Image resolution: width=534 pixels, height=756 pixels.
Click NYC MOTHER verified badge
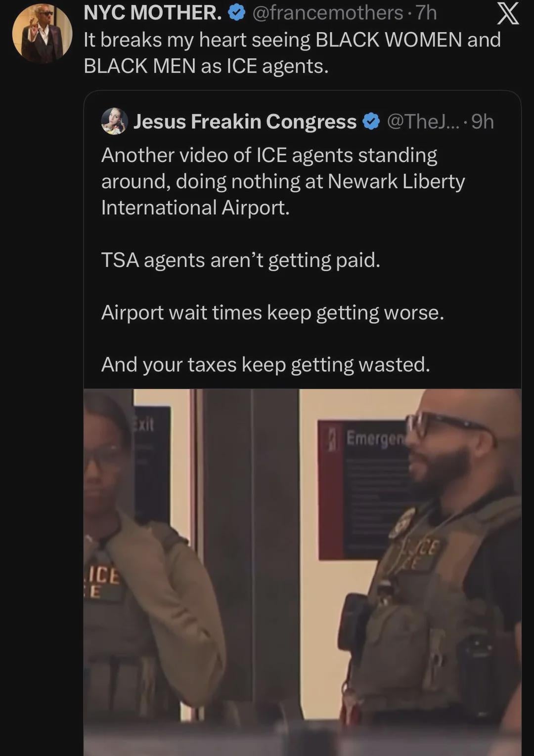(236, 13)
